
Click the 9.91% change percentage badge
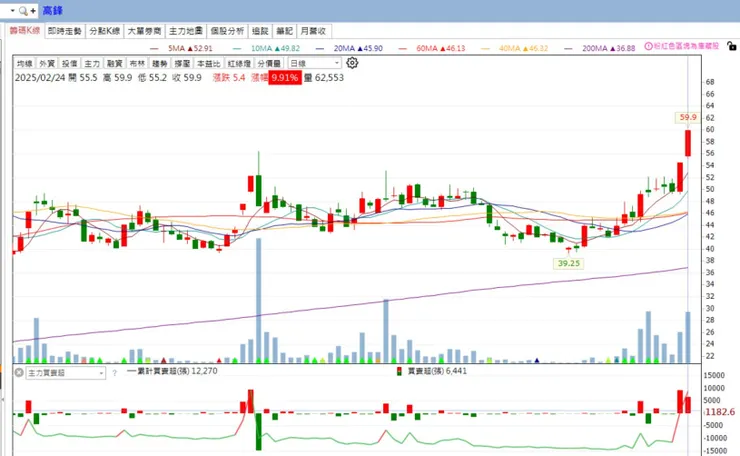point(285,77)
